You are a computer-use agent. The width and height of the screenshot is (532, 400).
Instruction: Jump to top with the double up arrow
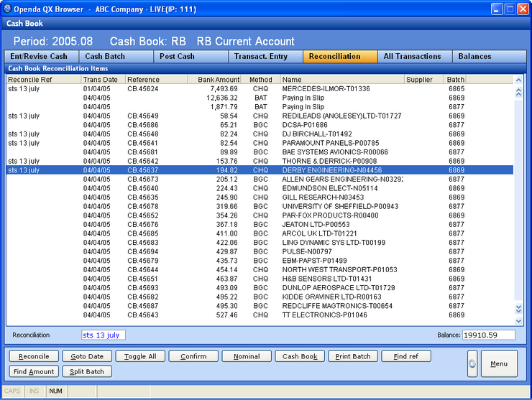[518, 92]
